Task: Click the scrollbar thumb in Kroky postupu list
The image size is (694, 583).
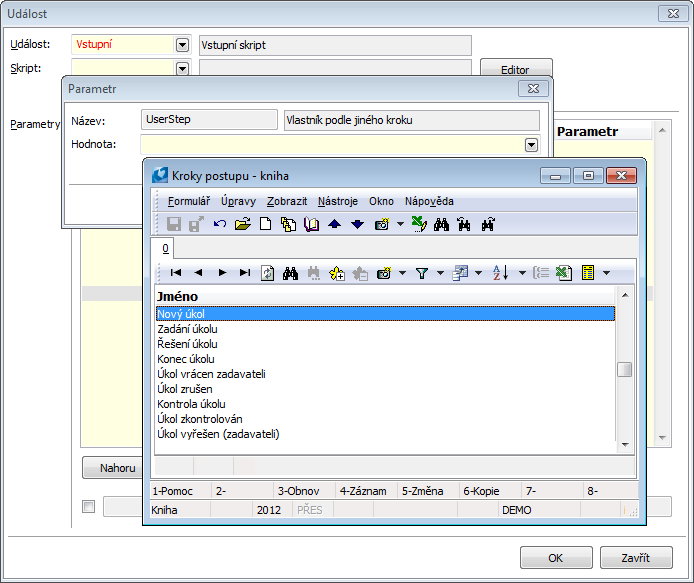Action: [x=625, y=369]
